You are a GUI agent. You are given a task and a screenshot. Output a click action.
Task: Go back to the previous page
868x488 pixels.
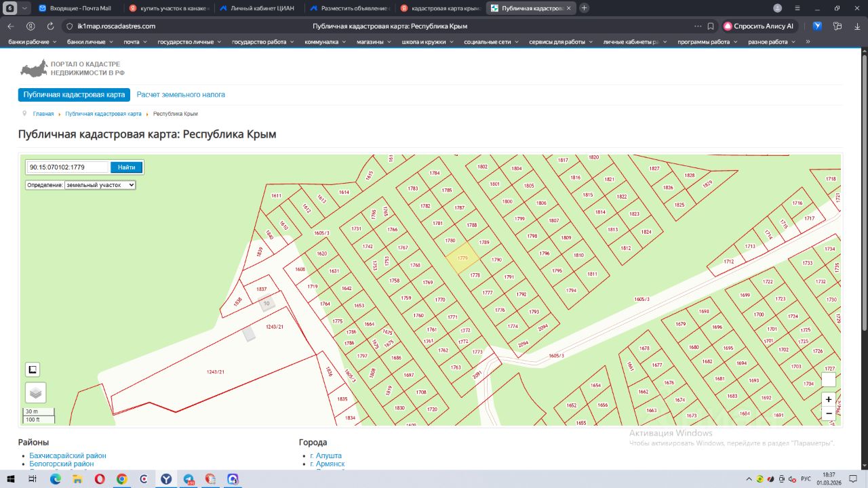click(10, 26)
